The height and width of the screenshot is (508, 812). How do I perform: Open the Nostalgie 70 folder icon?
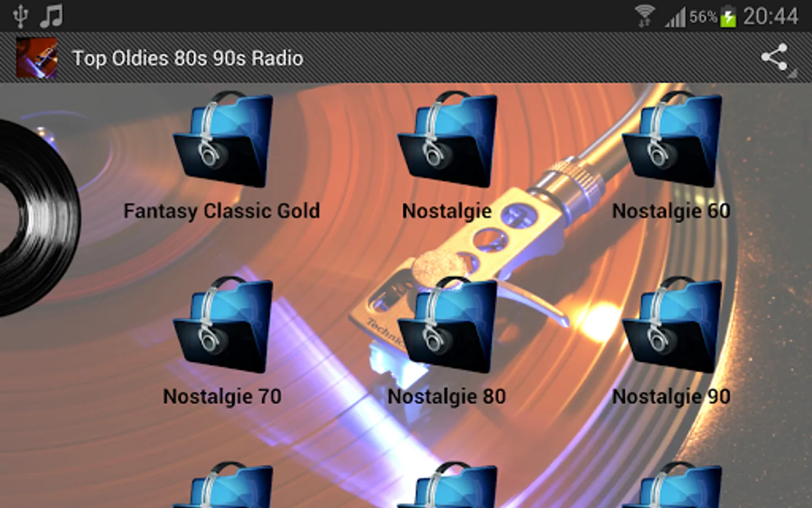223,325
